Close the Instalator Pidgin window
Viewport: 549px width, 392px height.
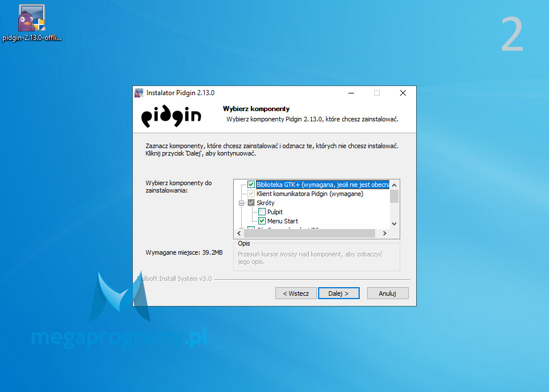[403, 93]
